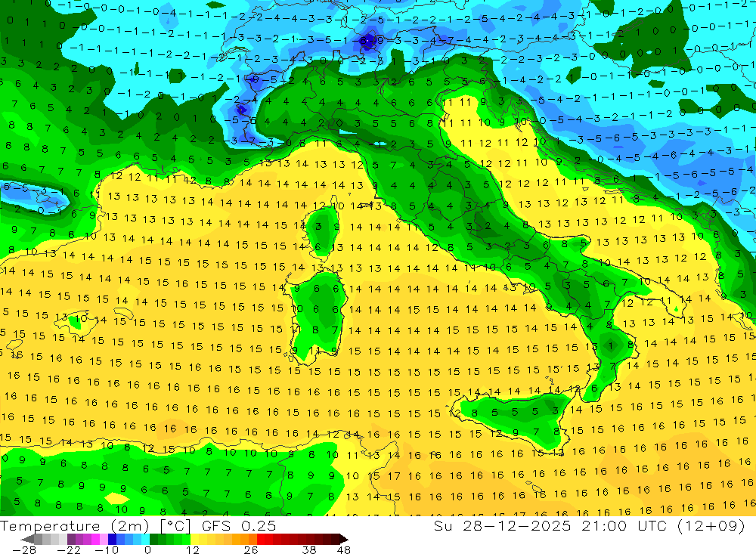
Task: Click the "48" legend scale label
Action: click(343, 549)
